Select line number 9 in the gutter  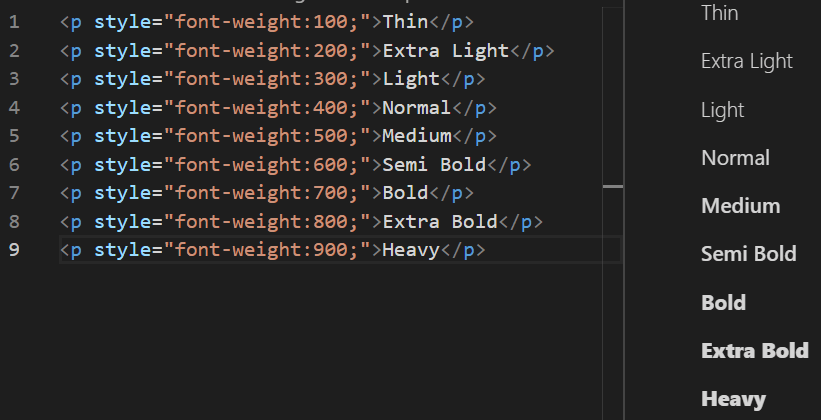click(x=13, y=250)
